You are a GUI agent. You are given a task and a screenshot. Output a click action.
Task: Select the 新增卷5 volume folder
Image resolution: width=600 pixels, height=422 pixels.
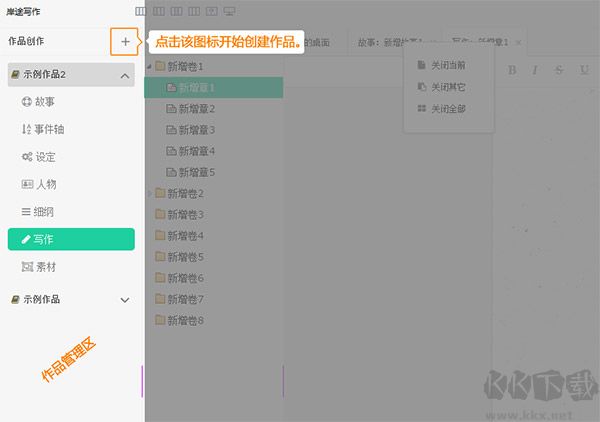(x=179, y=257)
